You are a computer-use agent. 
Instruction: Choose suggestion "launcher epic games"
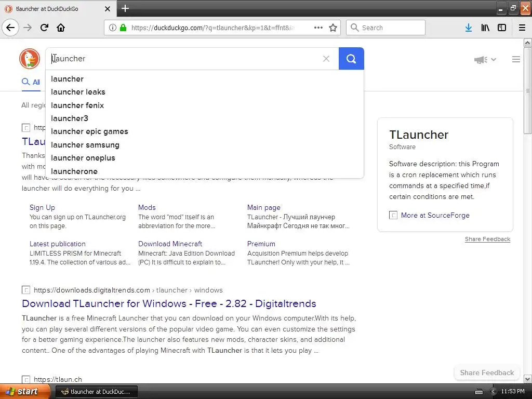[89, 131]
